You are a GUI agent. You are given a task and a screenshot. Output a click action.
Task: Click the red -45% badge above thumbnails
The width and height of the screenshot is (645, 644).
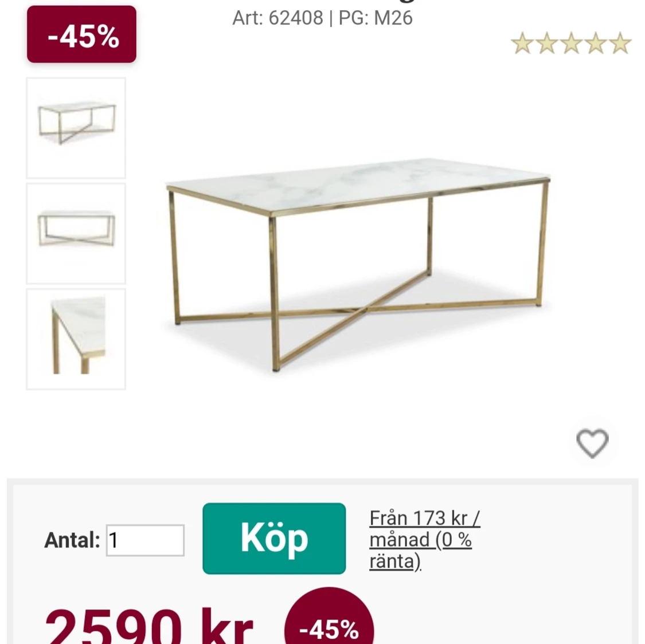(81, 34)
